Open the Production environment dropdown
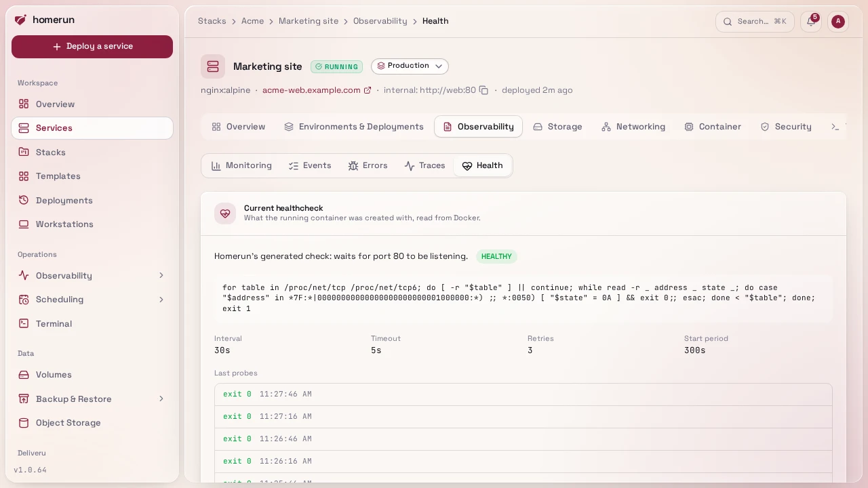The height and width of the screenshot is (488, 868). click(x=410, y=66)
